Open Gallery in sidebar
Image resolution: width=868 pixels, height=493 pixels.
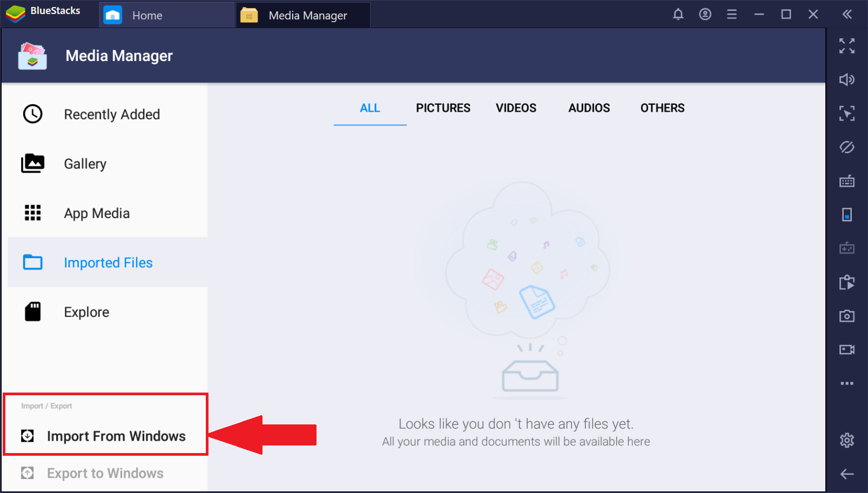(x=107, y=164)
